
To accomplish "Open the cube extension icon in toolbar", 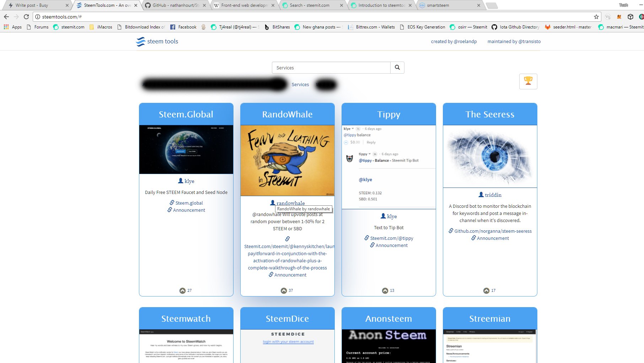I will tap(630, 17).
